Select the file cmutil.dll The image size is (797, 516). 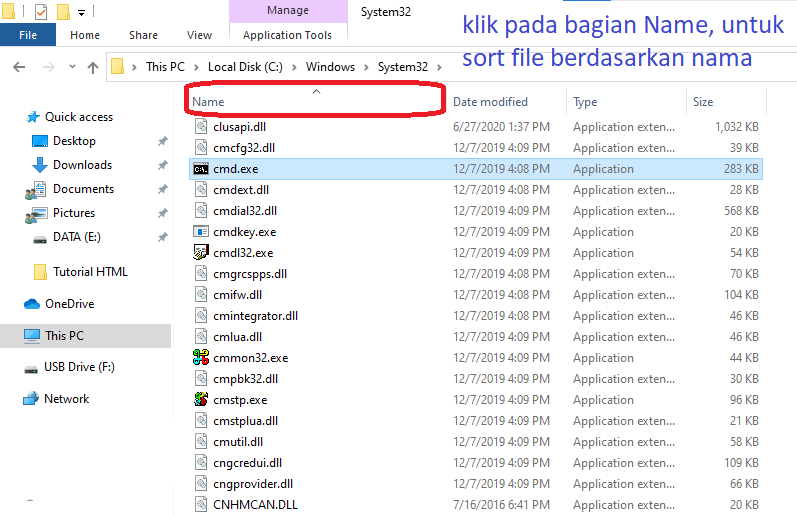[x=238, y=442]
